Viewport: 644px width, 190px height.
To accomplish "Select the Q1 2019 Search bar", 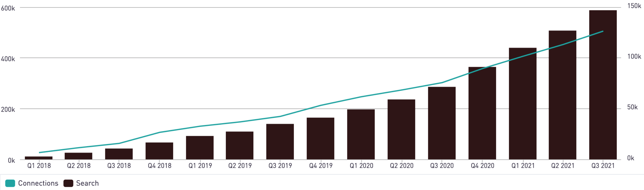I will tap(200, 148).
